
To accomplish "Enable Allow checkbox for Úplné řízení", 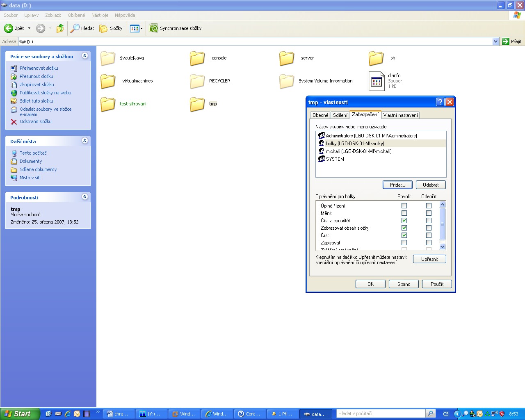I will tap(404, 206).
